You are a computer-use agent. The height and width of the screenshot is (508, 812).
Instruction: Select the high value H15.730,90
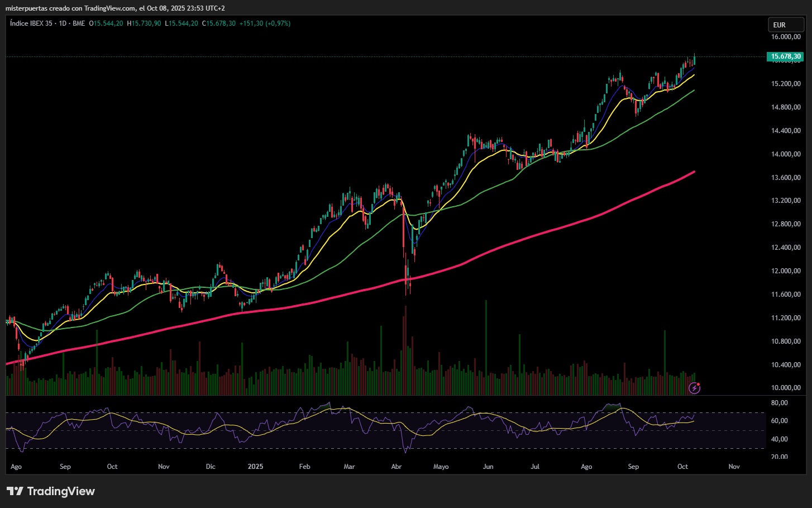(144, 23)
